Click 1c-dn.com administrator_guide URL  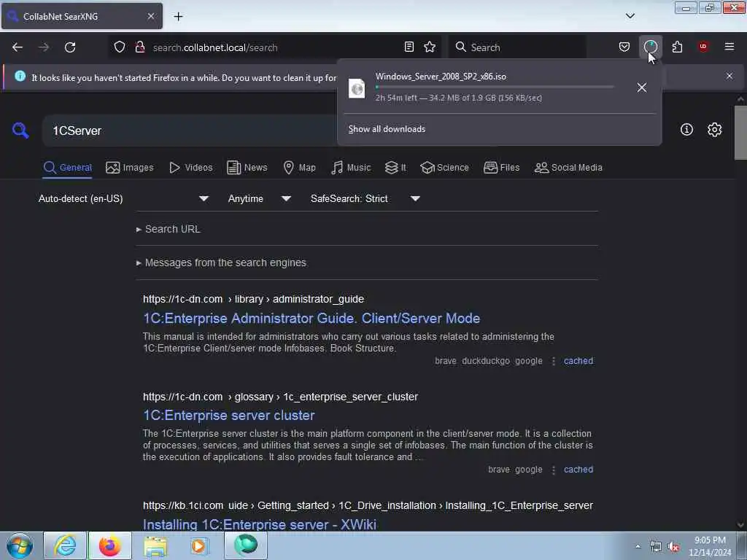pyautogui.click(x=253, y=299)
